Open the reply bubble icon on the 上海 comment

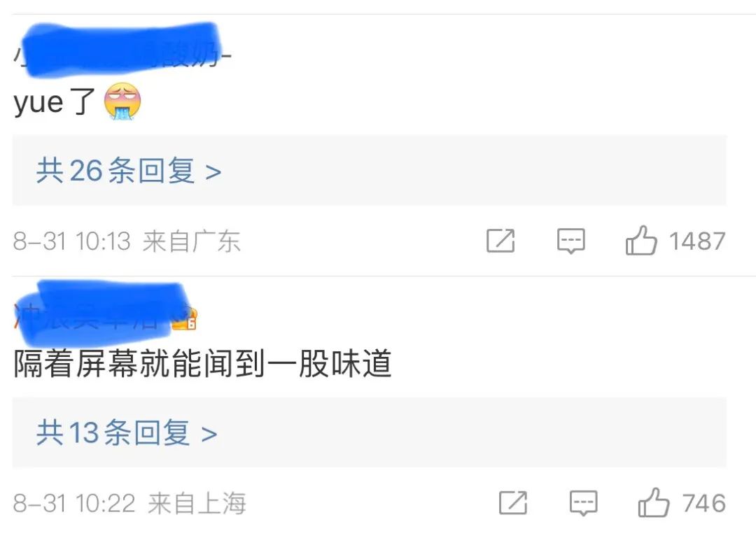tap(583, 503)
